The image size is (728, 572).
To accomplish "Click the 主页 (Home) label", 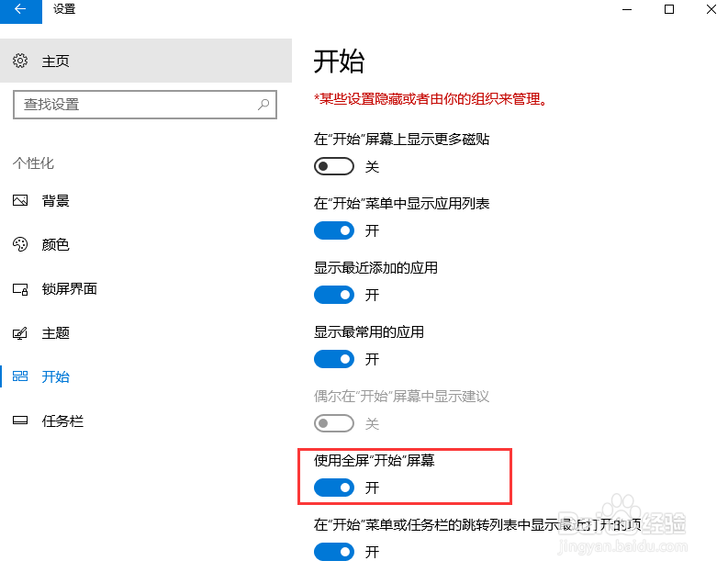I will click(55, 62).
